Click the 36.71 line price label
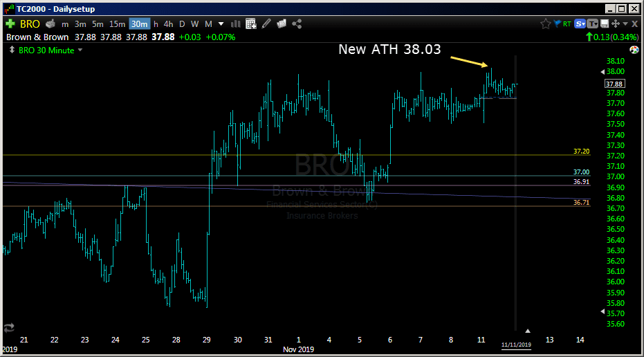This screenshot has height=357, width=644. tap(581, 203)
